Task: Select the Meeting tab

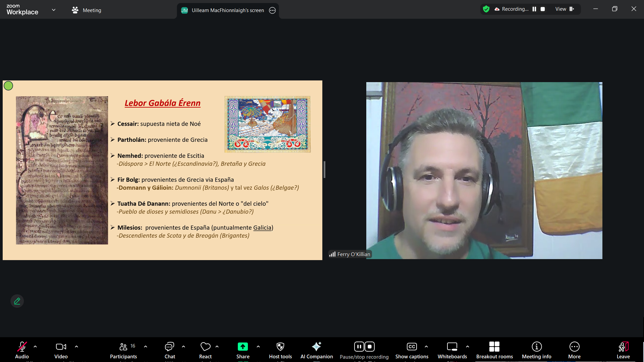Action: pyautogui.click(x=87, y=10)
